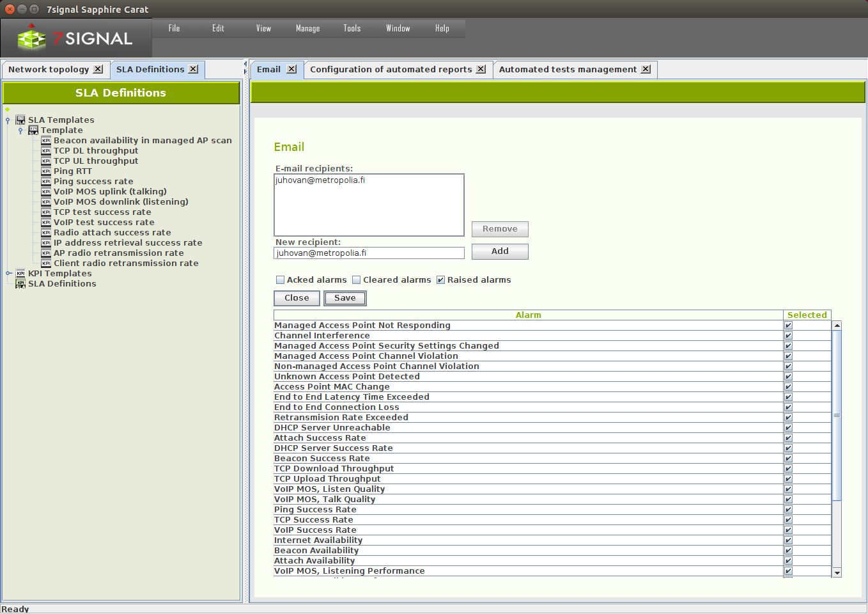Select juhovan@metropolia.fi in the recipients list
868x614 pixels.
click(x=320, y=180)
